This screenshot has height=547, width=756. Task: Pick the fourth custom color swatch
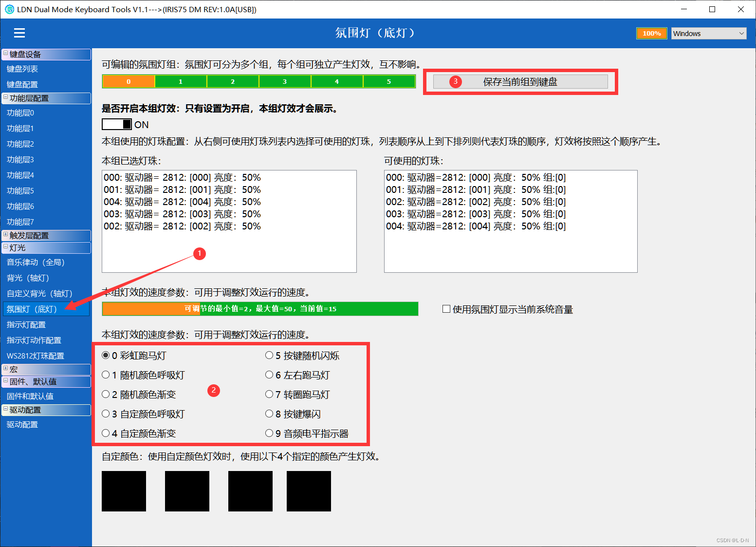(309, 491)
